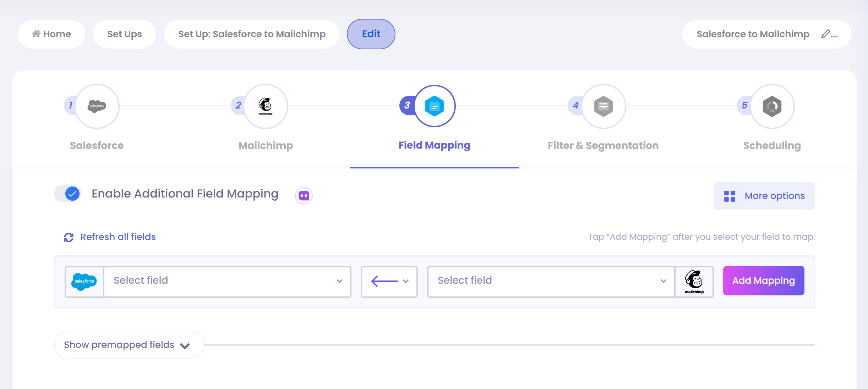This screenshot has width=868, height=389.
Task: Click the Mailchimp logo beside target field
Action: click(694, 282)
